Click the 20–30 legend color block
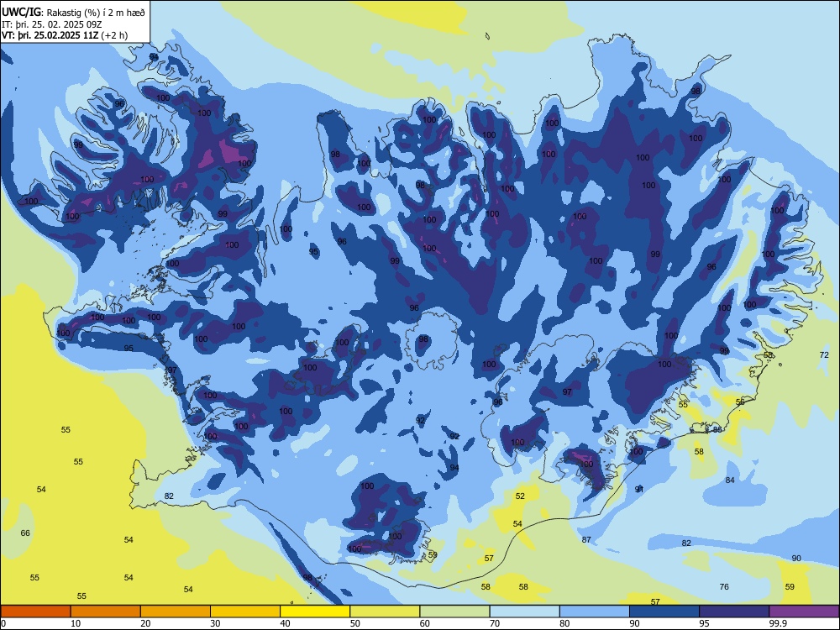 [x=176, y=612]
